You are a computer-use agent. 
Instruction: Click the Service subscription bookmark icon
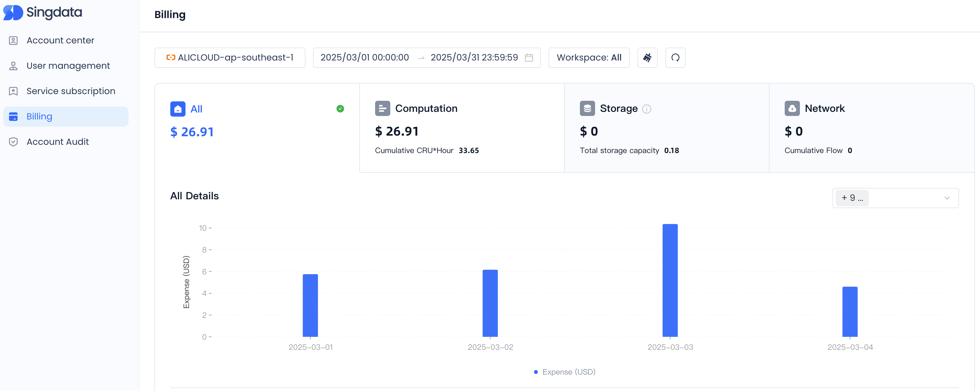pos(13,91)
